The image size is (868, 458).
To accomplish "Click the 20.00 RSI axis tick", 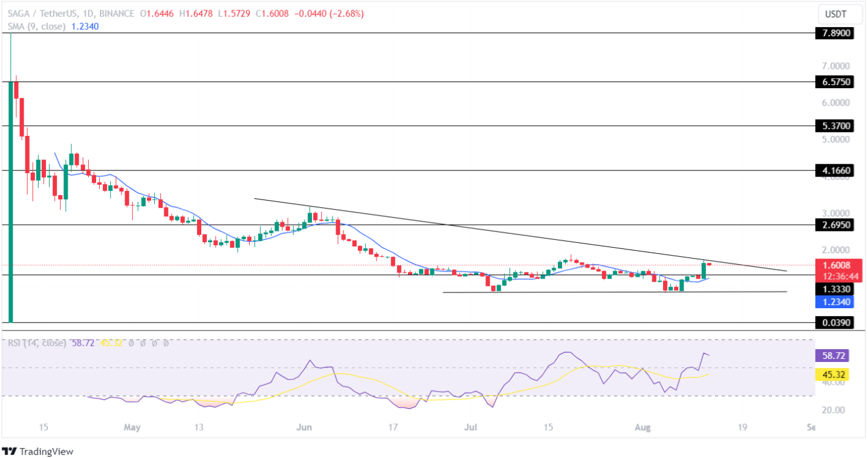I will point(834,410).
